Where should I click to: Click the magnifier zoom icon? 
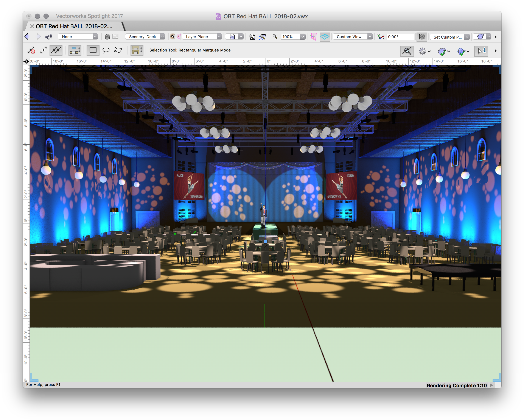point(275,37)
